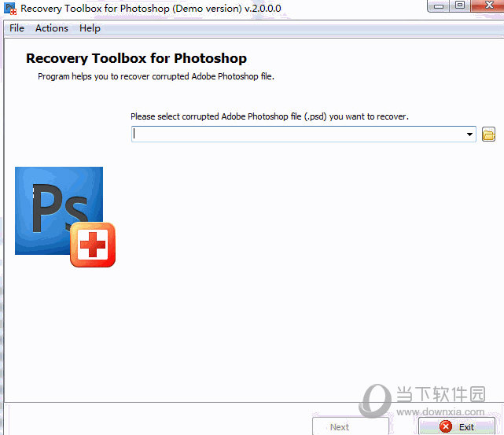This screenshot has height=435, width=504.
Task: Click the Next button
Action: coord(351,426)
